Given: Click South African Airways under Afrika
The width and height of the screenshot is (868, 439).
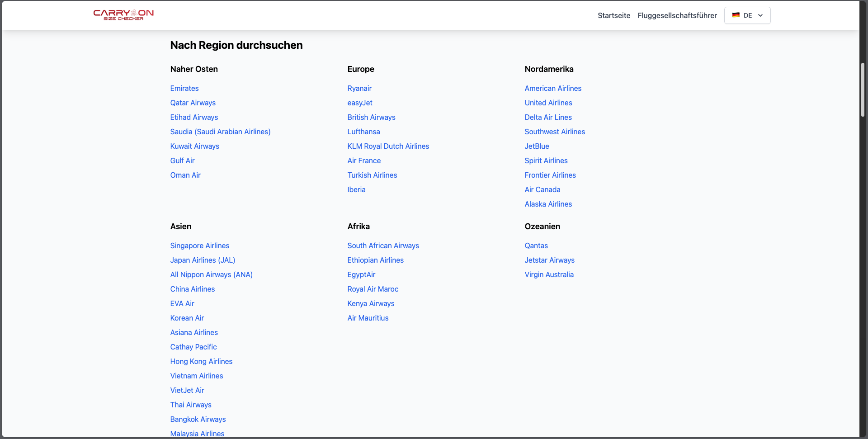Looking at the screenshot, I should tap(383, 245).
